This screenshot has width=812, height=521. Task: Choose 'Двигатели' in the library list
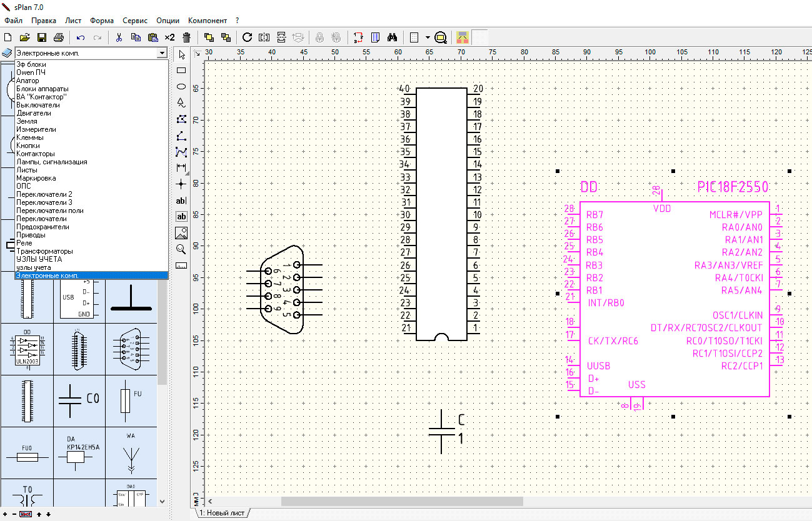point(92,113)
